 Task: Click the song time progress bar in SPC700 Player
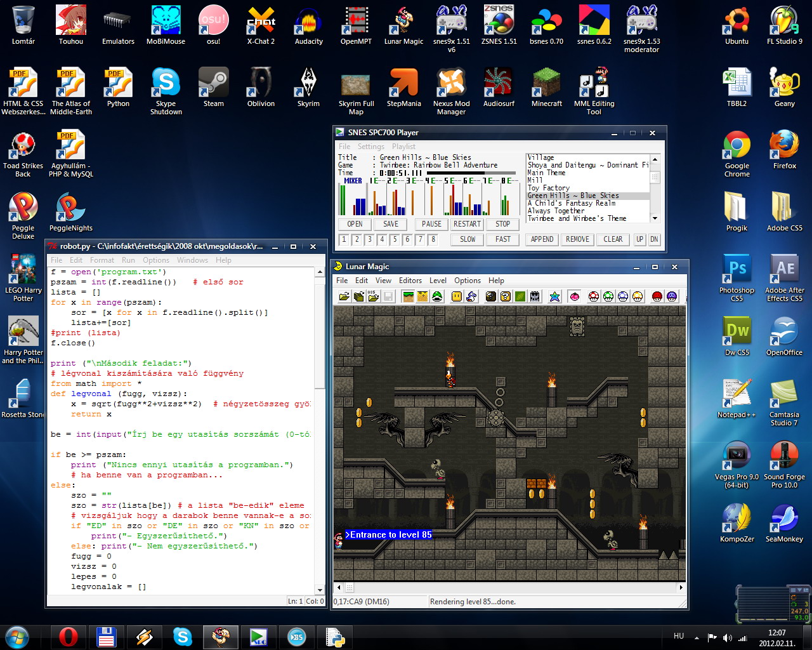click(472, 173)
